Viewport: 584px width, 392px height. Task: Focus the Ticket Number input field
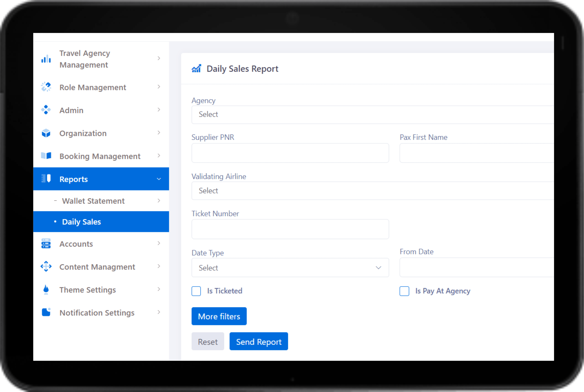coord(290,229)
